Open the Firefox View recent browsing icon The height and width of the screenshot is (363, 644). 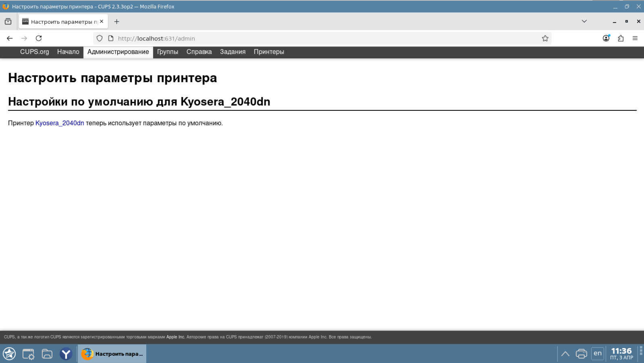[x=8, y=21]
